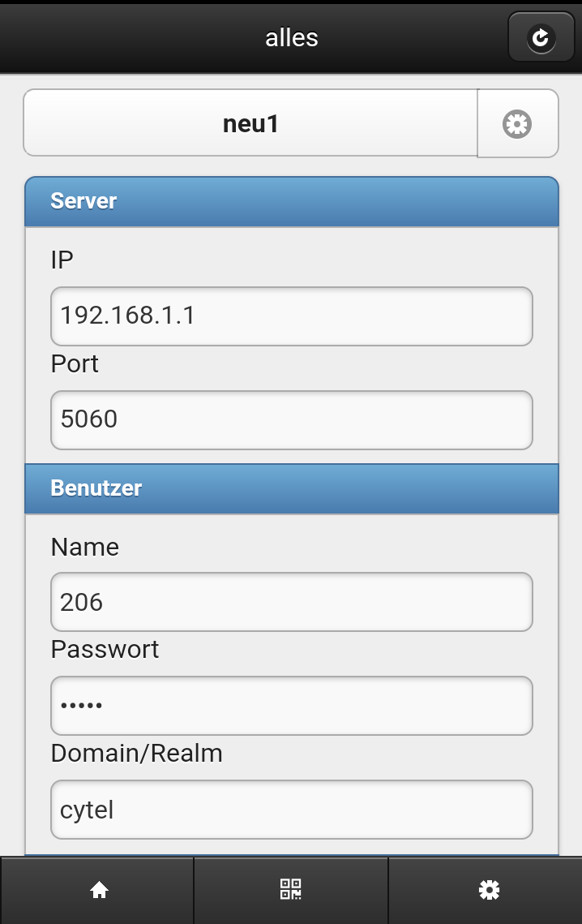This screenshot has width=582, height=924.
Task: Click the Passwort input field
Action: point(292,706)
